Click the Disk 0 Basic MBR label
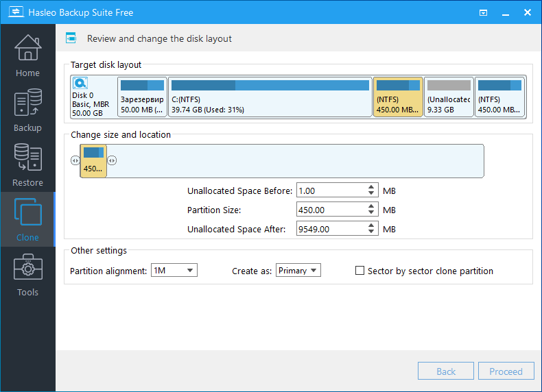This screenshot has width=542, height=392. coord(90,104)
